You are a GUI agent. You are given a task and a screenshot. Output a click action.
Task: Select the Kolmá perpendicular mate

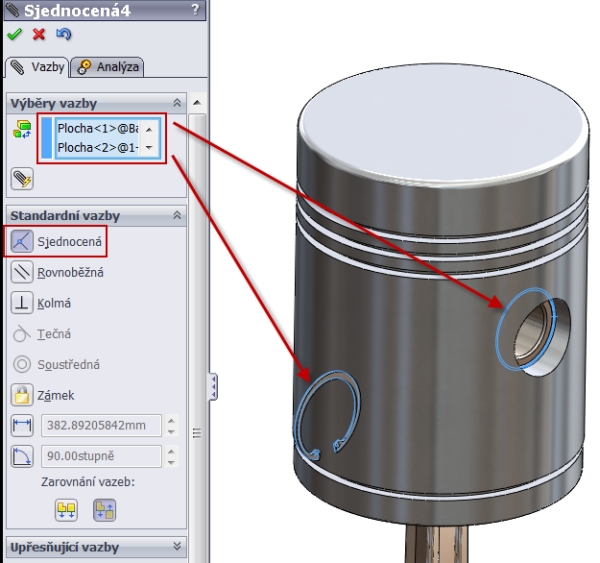(41, 303)
